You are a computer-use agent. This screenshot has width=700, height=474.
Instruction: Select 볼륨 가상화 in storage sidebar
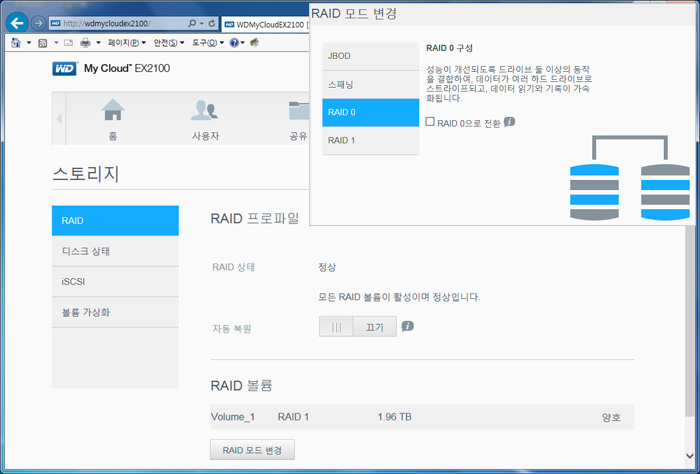tap(115, 312)
